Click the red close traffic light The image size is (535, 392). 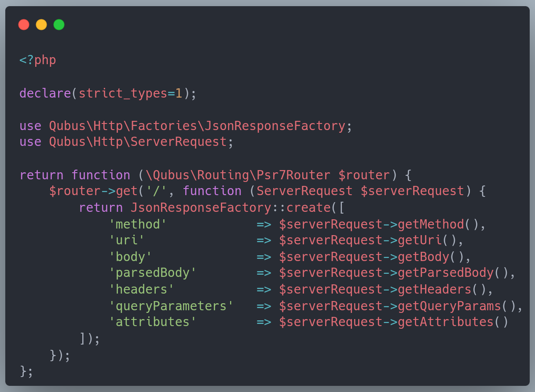click(x=24, y=24)
